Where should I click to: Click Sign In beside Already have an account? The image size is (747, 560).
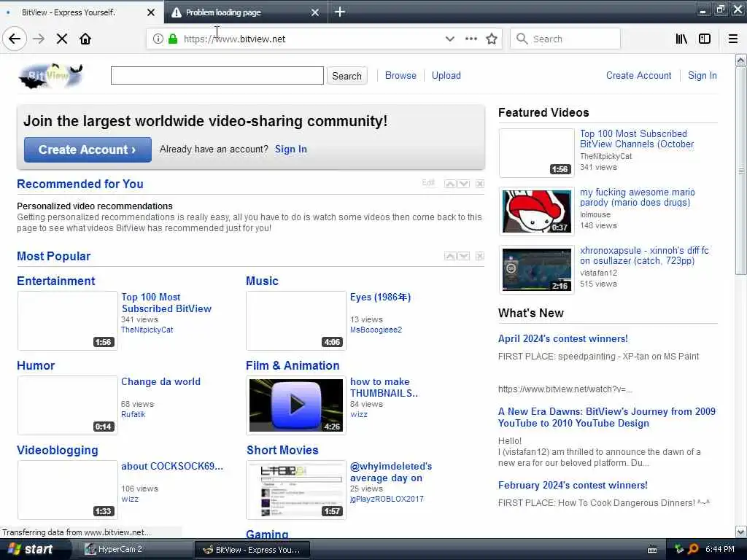pos(290,149)
